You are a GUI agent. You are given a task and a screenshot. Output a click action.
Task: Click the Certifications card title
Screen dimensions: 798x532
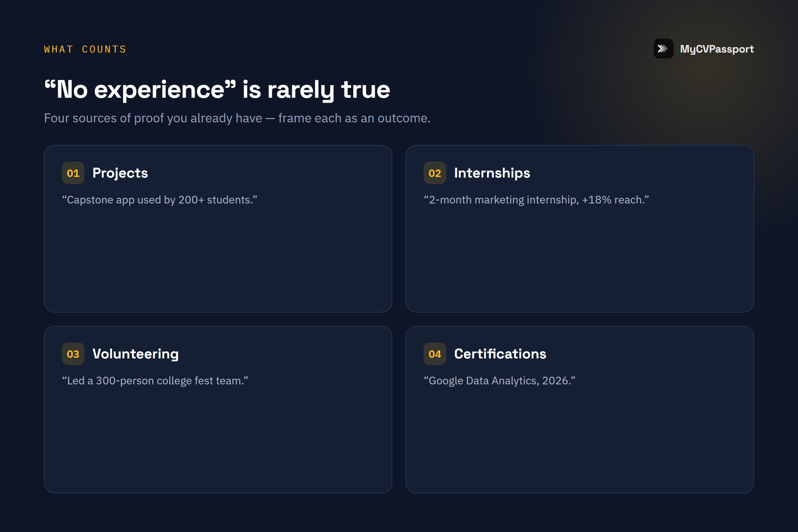click(x=500, y=354)
